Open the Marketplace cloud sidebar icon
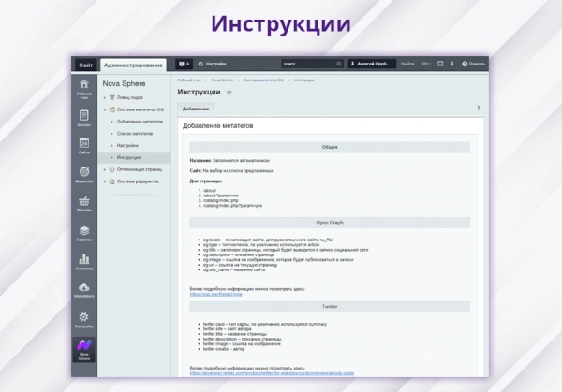562x392 pixels. tap(84, 290)
